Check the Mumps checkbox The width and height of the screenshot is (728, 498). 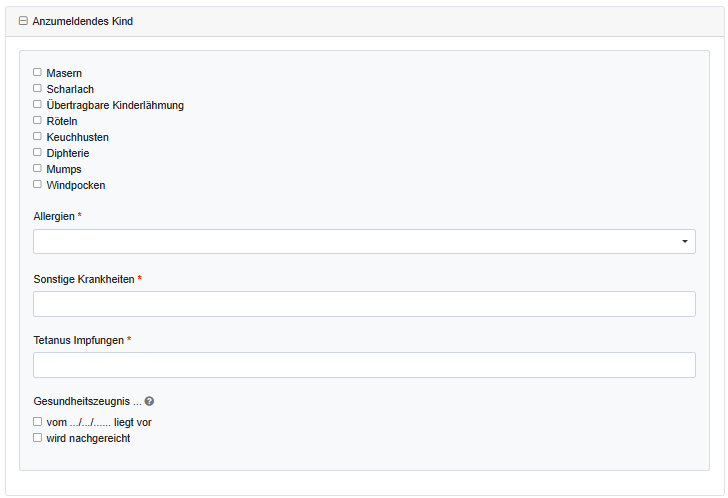point(37,169)
